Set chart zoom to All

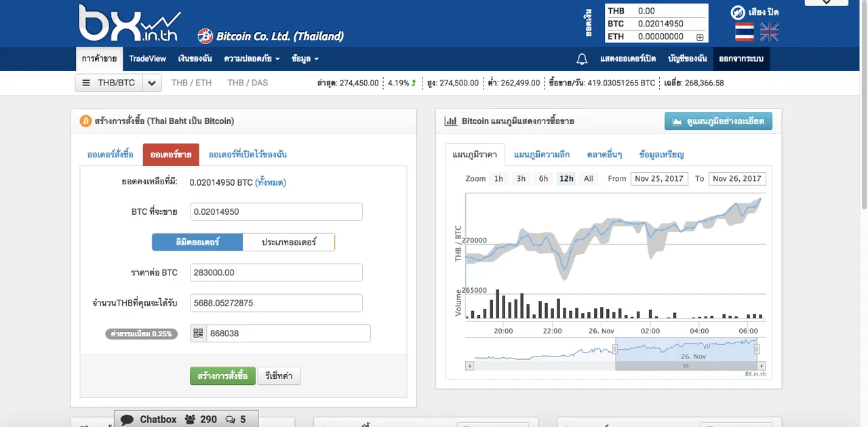(589, 179)
